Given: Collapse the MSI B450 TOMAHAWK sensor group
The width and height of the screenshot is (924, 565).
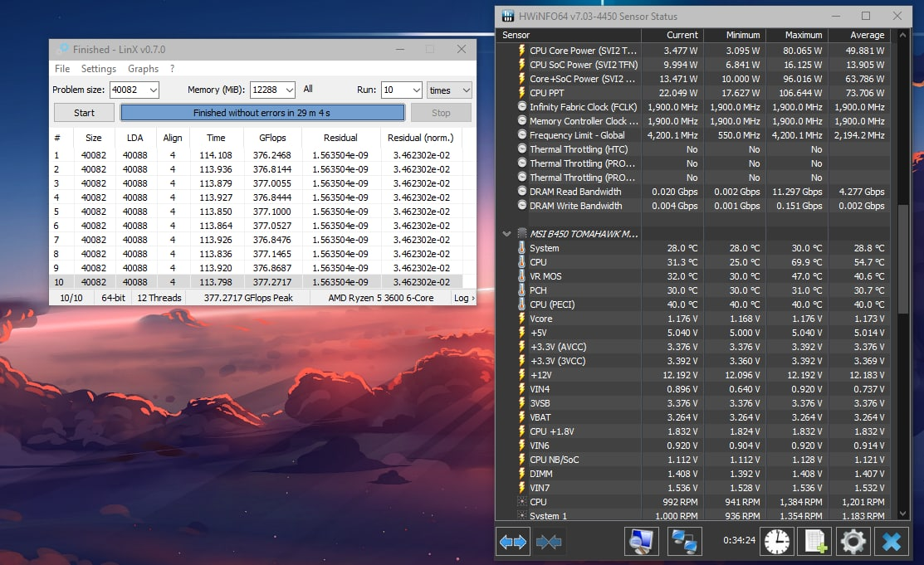Looking at the screenshot, I should coord(507,234).
